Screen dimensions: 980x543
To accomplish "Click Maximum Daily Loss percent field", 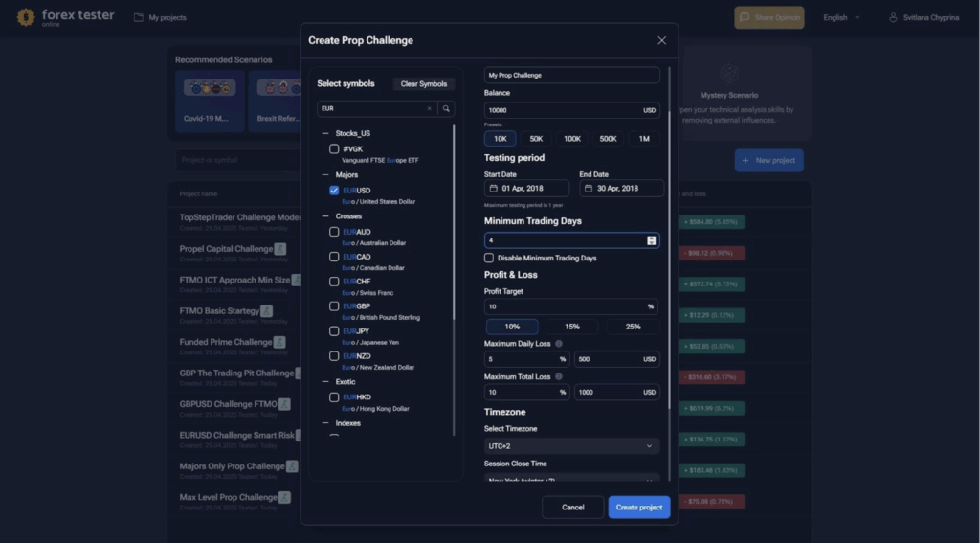I will 527,359.
